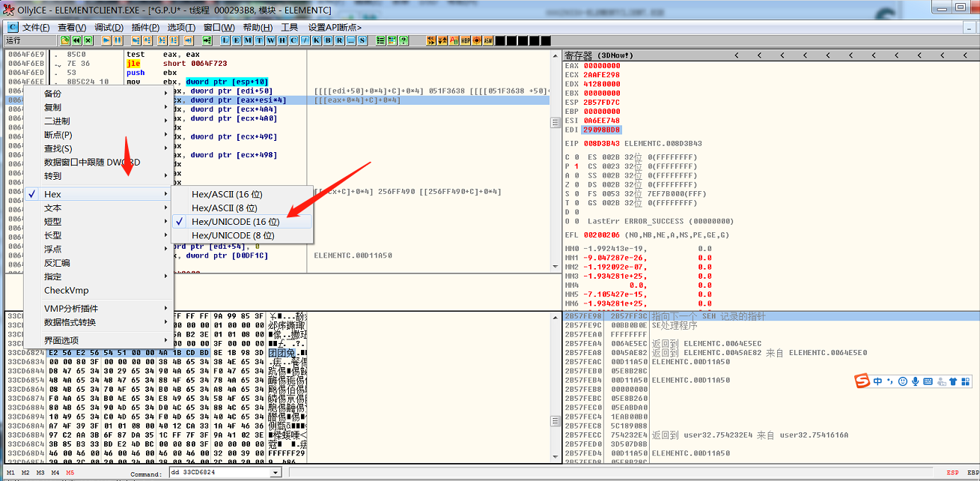The width and height of the screenshot is (980, 481).
Task: Toggle ESP stack mode in status bar
Action: pos(952,473)
